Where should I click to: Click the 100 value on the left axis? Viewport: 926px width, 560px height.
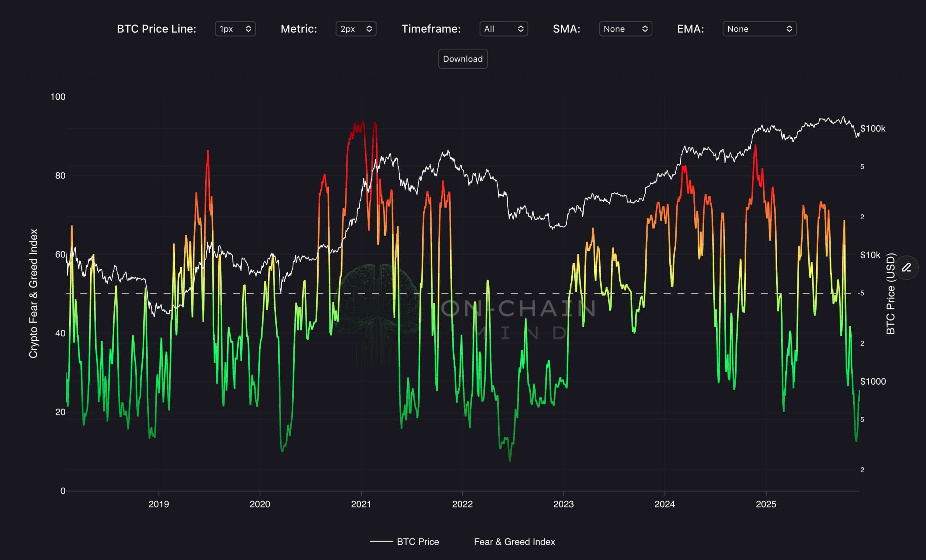pos(58,97)
